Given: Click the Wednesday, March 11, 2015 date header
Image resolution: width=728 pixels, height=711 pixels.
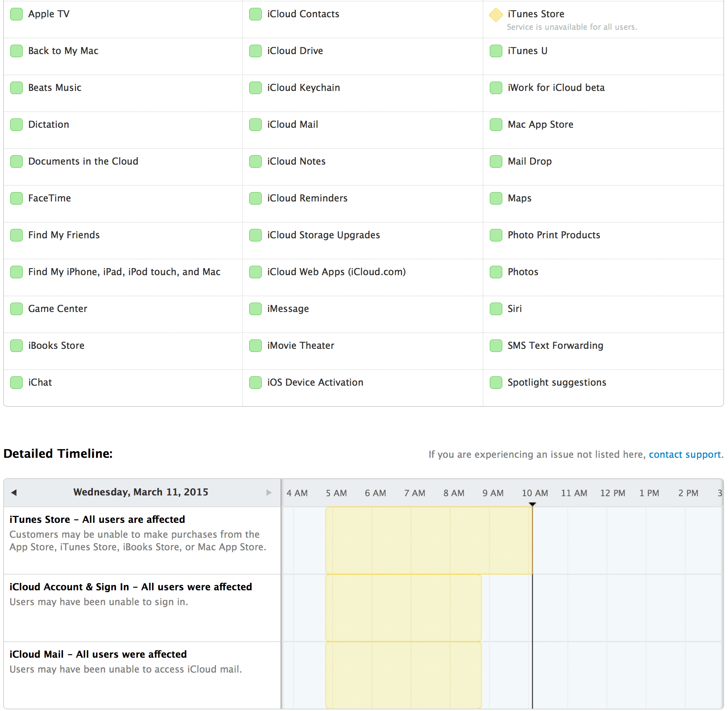Looking at the screenshot, I should point(141,492).
